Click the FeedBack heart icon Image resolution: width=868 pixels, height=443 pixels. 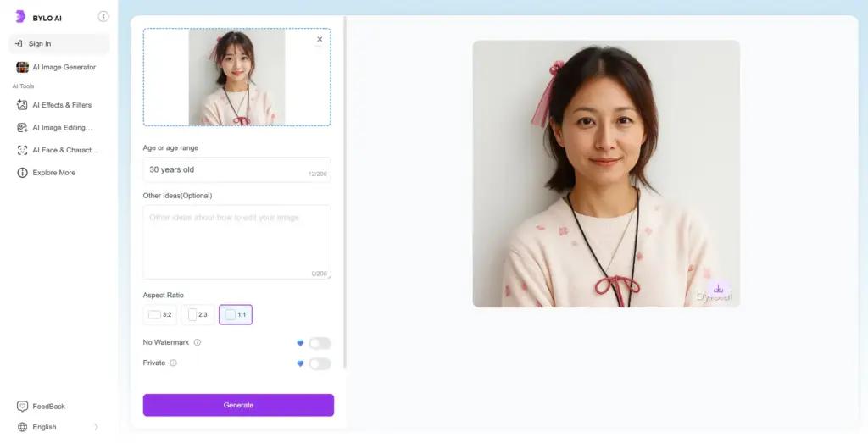tap(22, 407)
